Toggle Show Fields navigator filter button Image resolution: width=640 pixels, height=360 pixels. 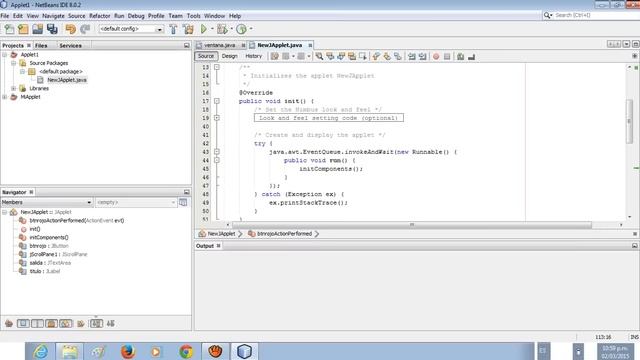[x=23, y=324]
